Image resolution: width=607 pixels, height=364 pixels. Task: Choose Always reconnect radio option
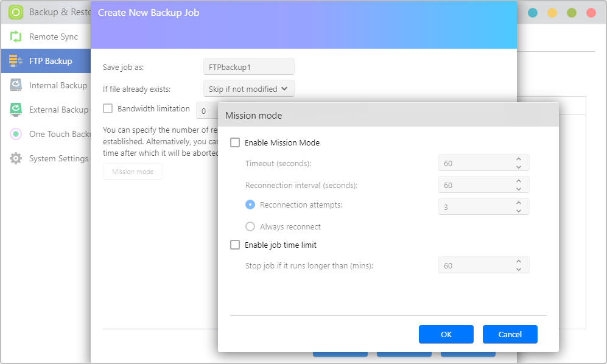click(250, 226)
